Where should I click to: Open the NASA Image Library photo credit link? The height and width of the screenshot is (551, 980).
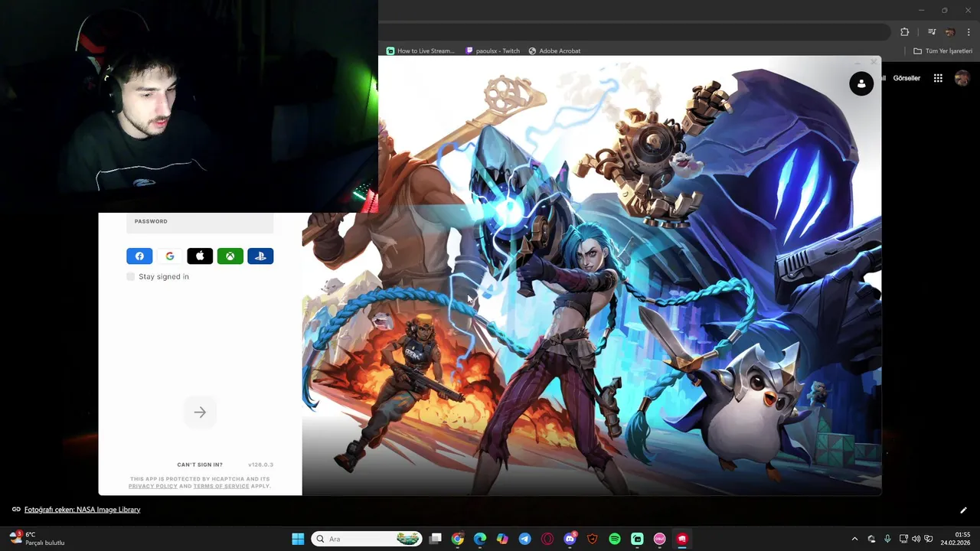click(x=82, y=510)
